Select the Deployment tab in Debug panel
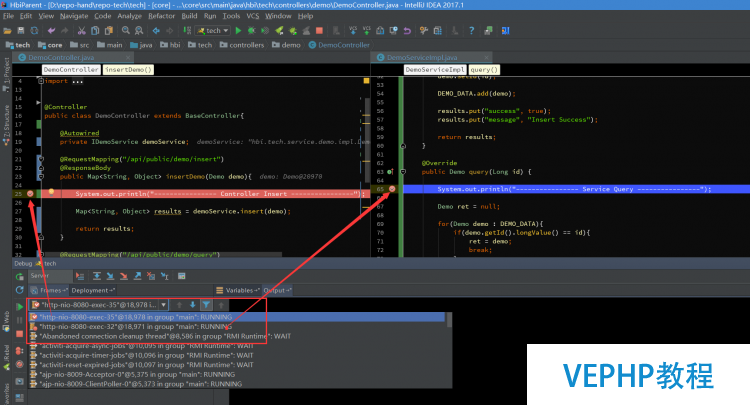Viewport: 750px width, 405px height. pos(93,290)
